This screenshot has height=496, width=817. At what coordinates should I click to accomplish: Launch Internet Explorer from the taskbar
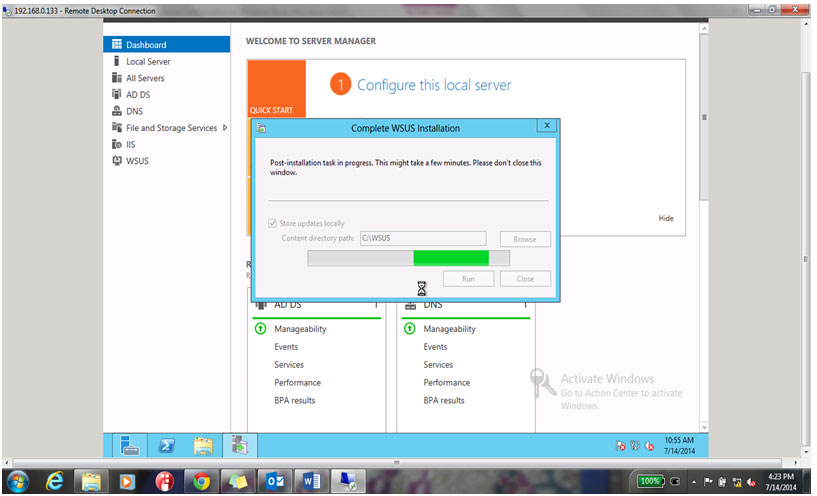coord(54,481)
